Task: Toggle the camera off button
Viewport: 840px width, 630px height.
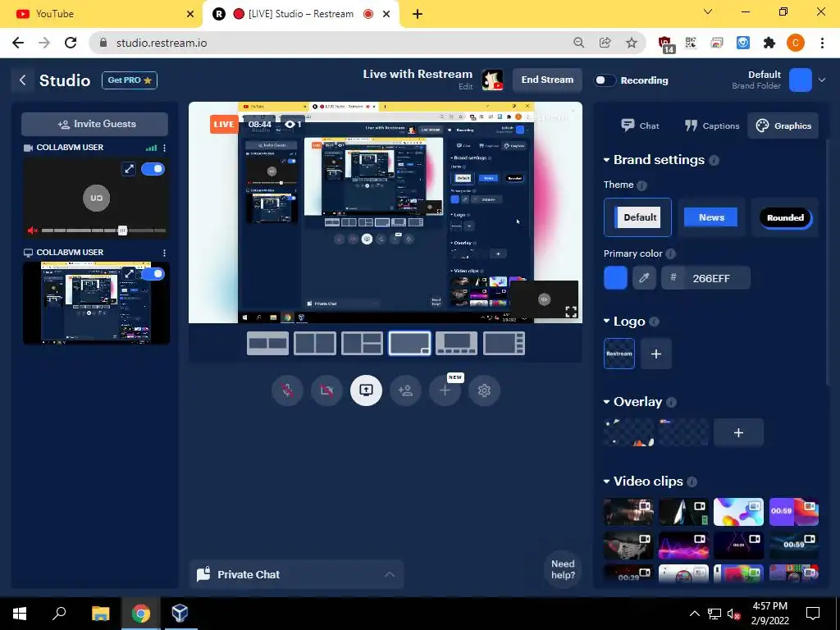Action: coord(326,390)
